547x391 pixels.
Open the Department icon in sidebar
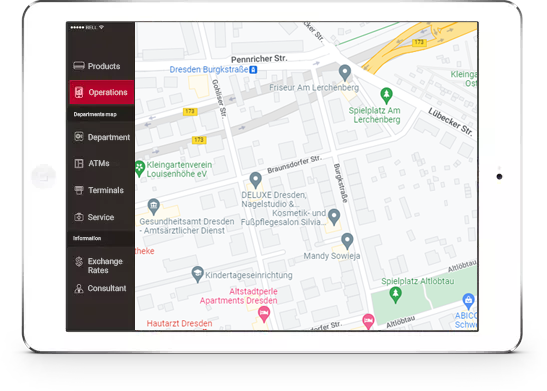tap(79, 137)
